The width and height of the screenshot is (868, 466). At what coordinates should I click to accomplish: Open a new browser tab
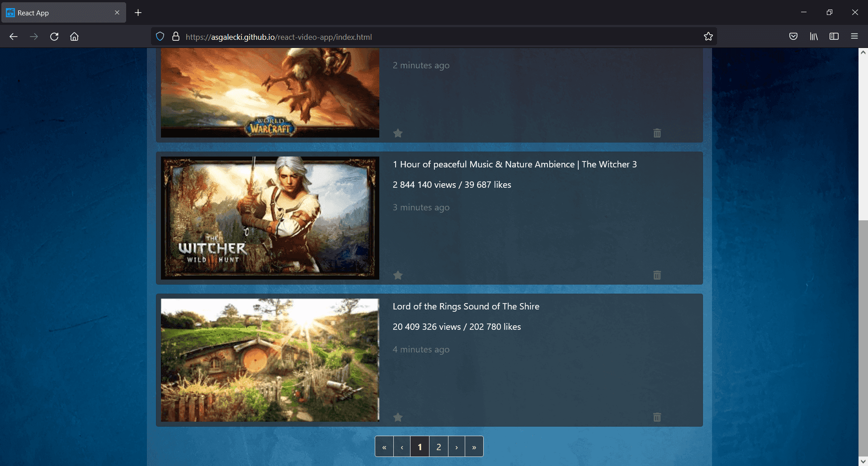click(138, 13)
